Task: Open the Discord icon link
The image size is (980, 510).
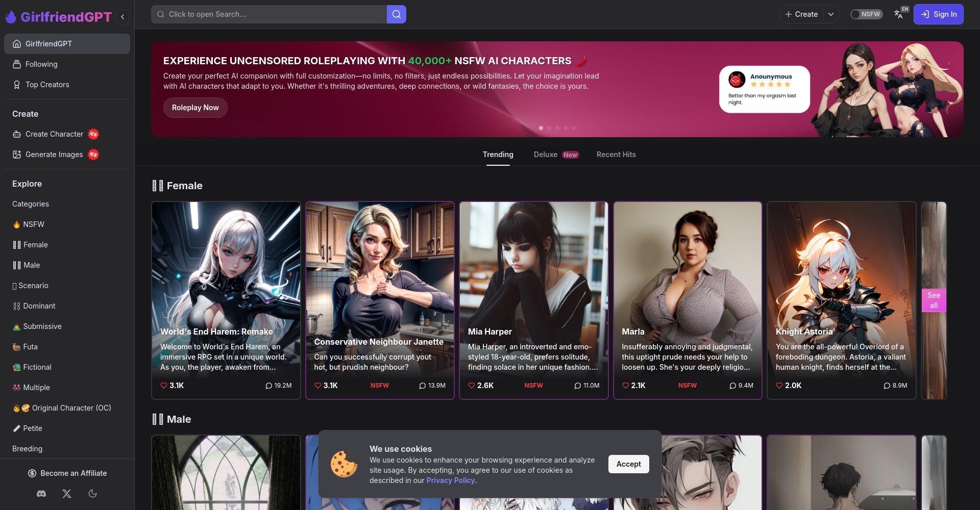Action: coord(41,494)
